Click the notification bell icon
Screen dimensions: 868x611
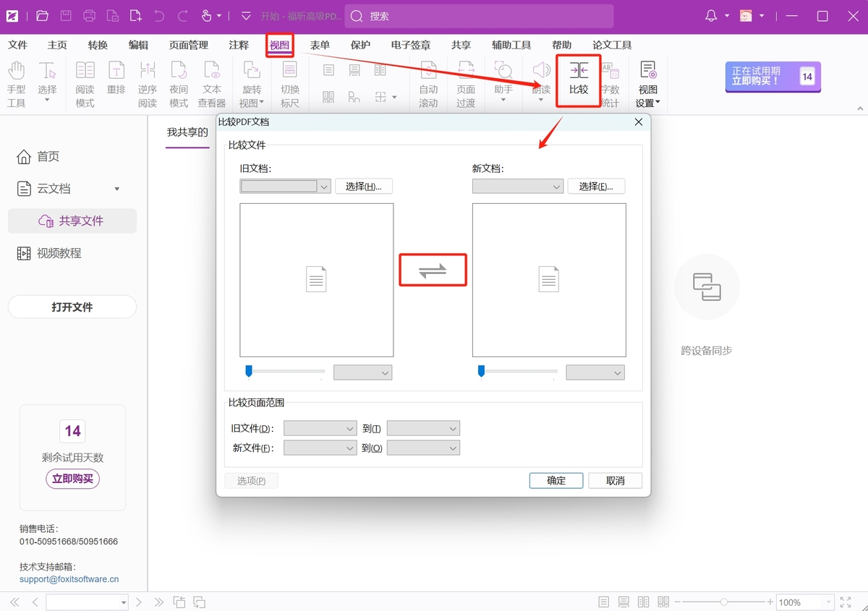coord(712,15)
